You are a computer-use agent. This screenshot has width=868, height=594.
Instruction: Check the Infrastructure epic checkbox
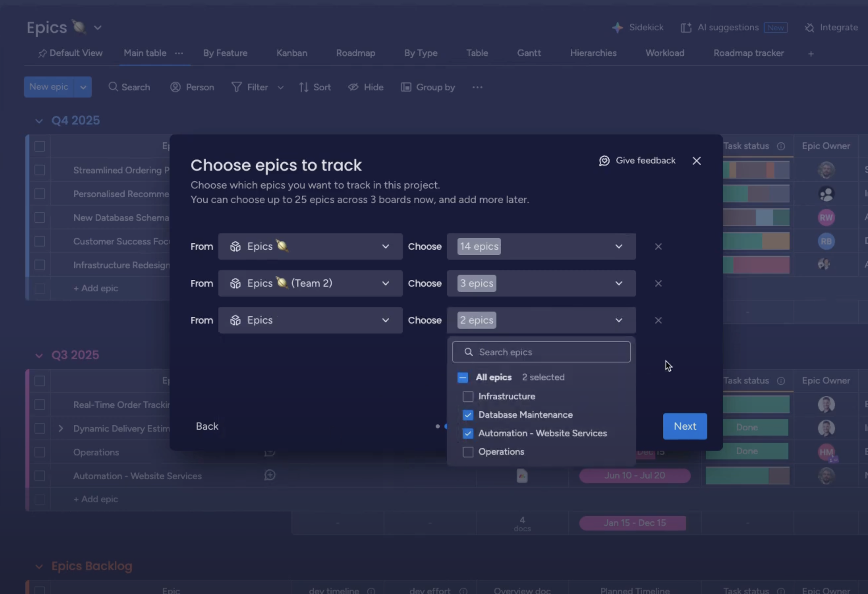point(468,397)
